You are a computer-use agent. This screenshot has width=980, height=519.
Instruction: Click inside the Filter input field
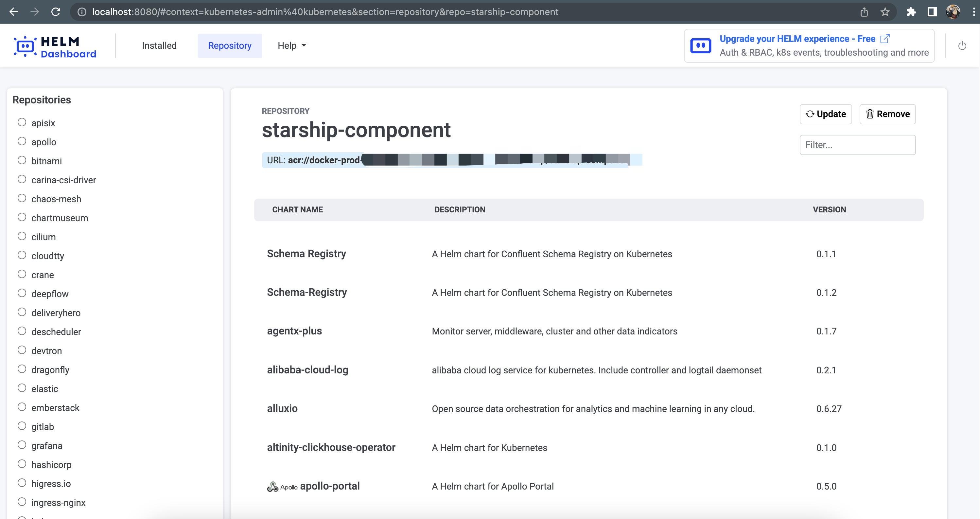858,145
